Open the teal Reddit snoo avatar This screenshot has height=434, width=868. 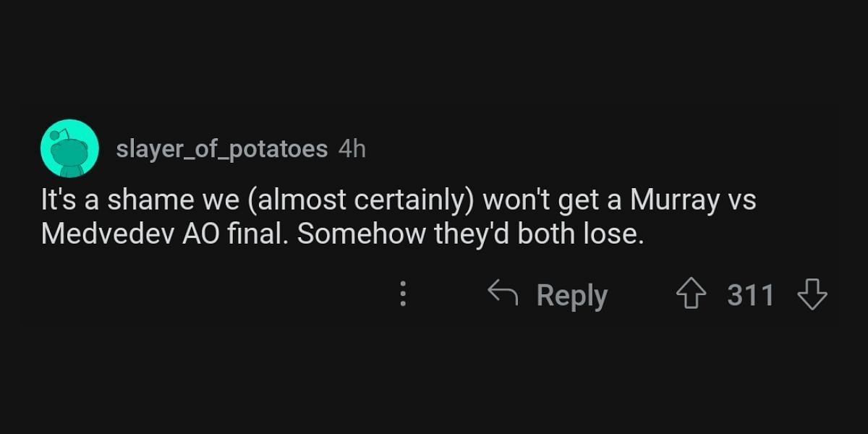coord(69,148)
